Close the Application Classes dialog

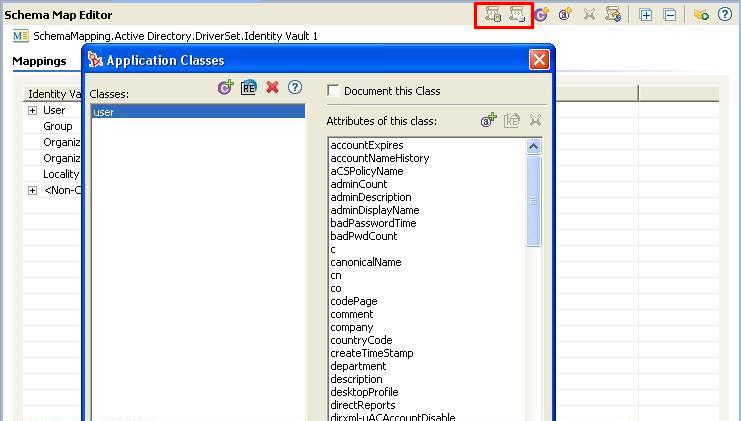[x=539, y=60]
